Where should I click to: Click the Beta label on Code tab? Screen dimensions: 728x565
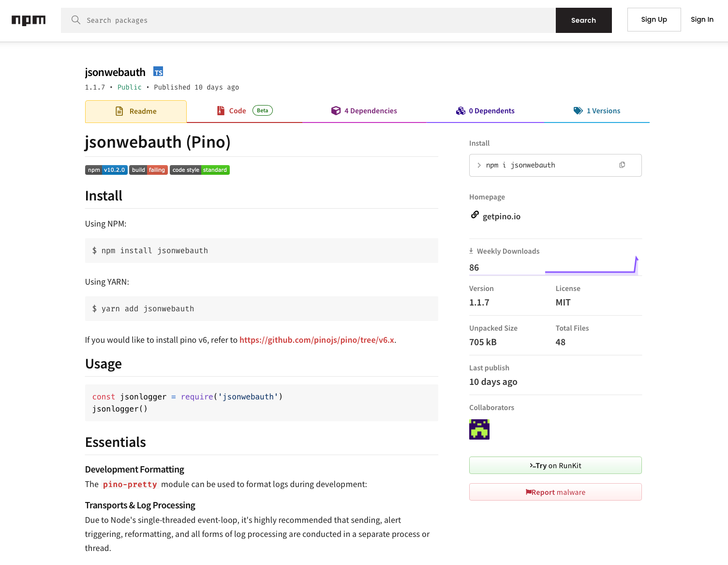(263, 110)
